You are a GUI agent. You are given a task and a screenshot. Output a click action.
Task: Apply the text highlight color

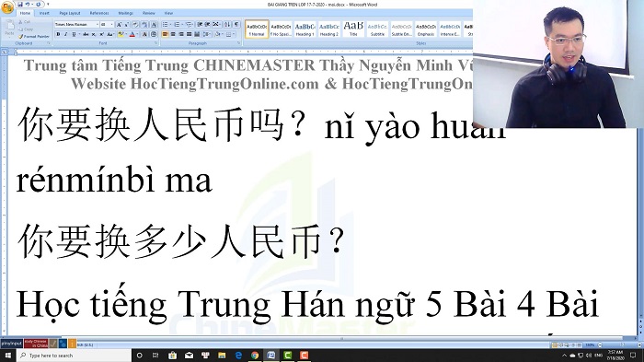pyautogui.click(x=121, y=35)
